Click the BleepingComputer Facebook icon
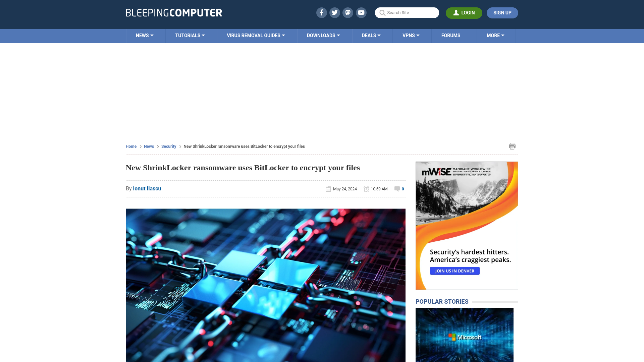The image size is (644, 362). pos(322,12)
